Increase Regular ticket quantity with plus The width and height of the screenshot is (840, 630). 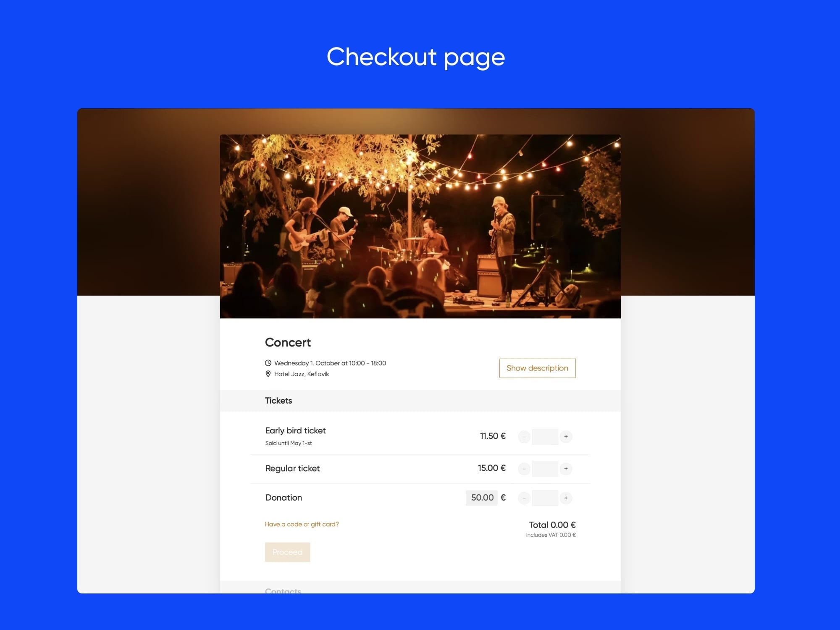[566, 469]
